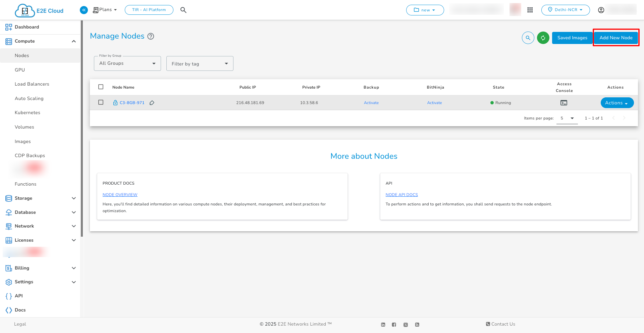Select all nodes with the header checkbox
Screen dimensions: 644x333
(x=101, y=87)
